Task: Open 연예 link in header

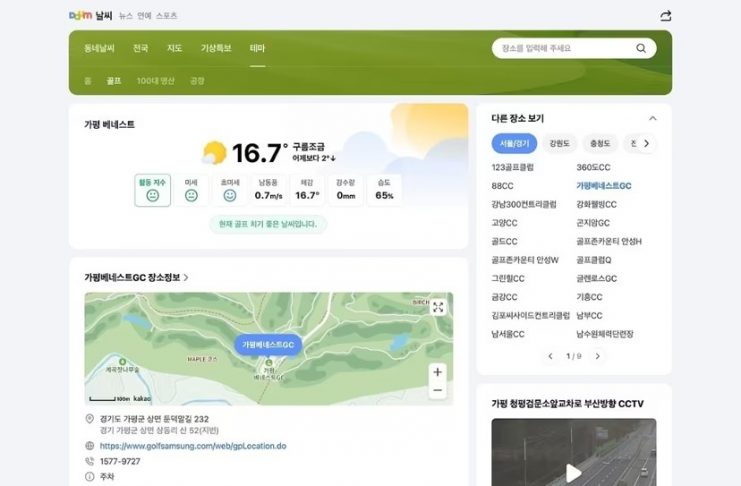Action: [144, 16]
